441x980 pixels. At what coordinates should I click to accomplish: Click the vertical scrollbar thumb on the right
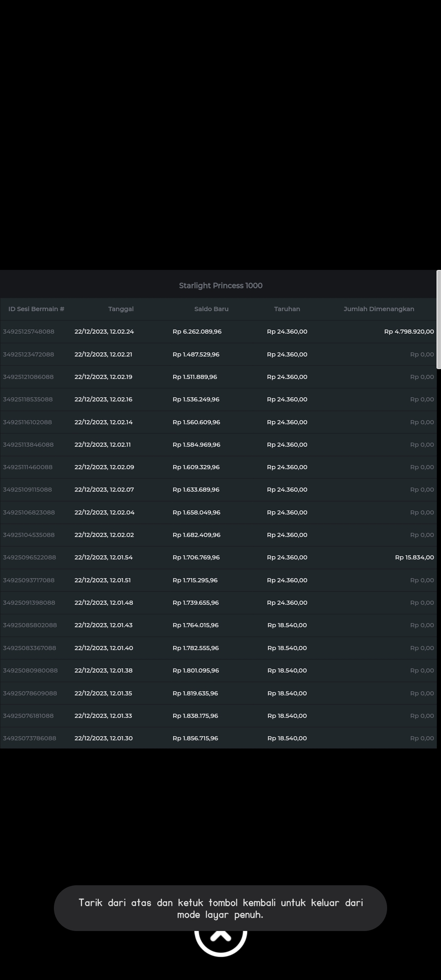(439, 319)
